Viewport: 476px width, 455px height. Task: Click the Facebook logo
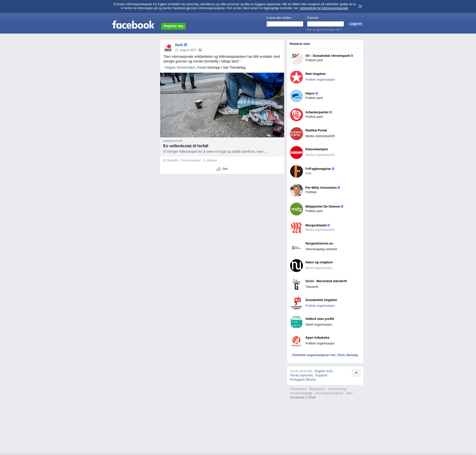point(133,25)
